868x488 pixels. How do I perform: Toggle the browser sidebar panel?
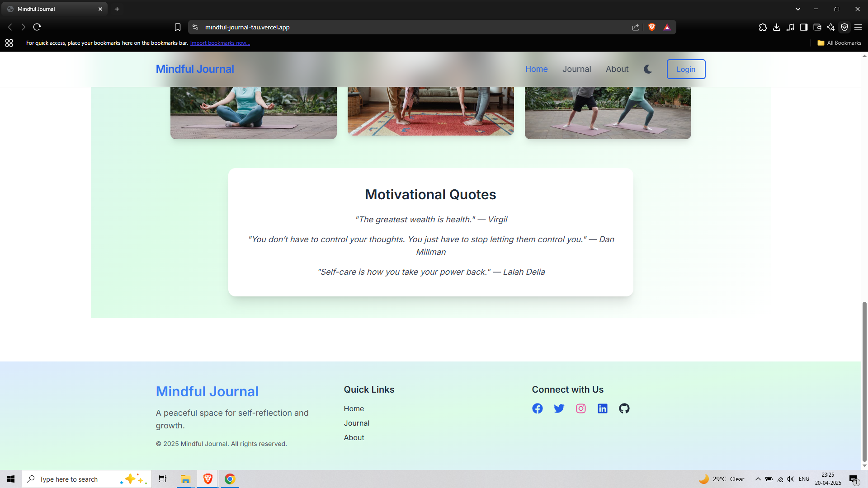point(803,27)
